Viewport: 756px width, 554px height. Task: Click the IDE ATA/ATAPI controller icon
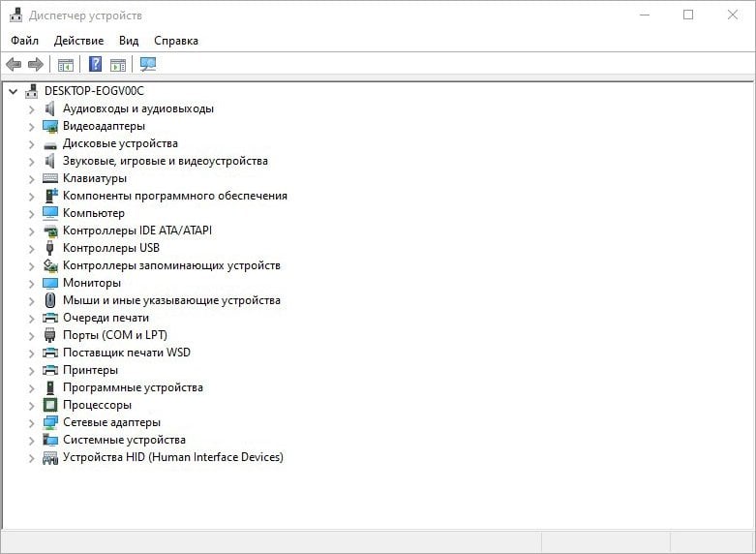50,231
